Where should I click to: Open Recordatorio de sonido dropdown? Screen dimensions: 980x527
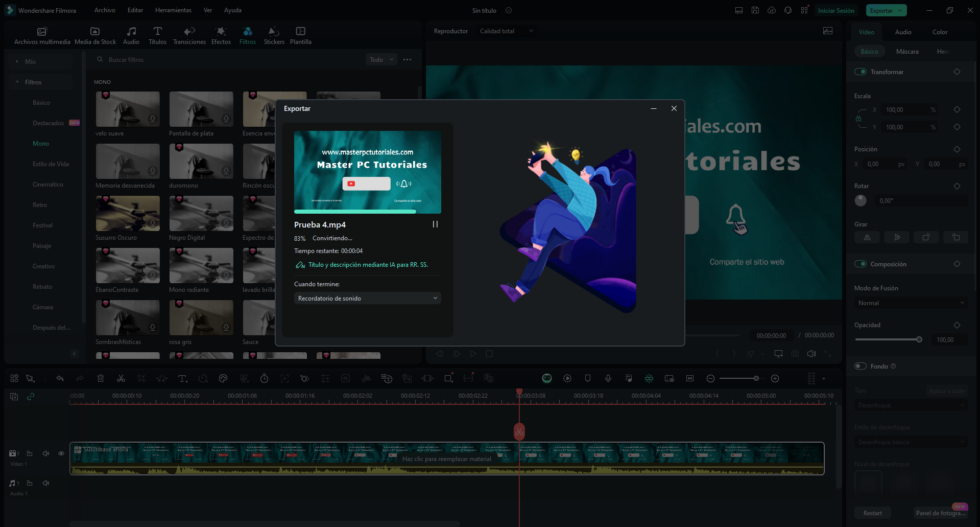tap(368, 298)
